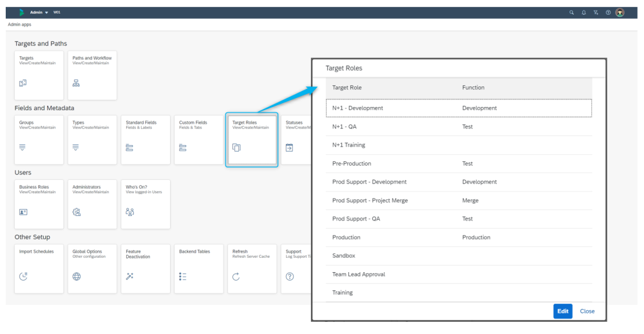The height and width of the screenshot is (334, 644).
Task: Click the Admin apps breadcrumb
Action: [x=19, y=25]
